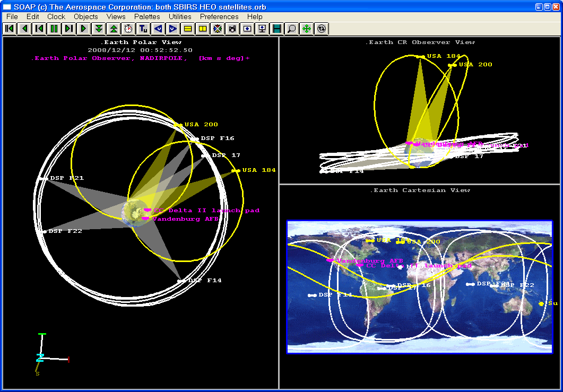
Task: Click the play forward arrow button
Action: point(84,29)
